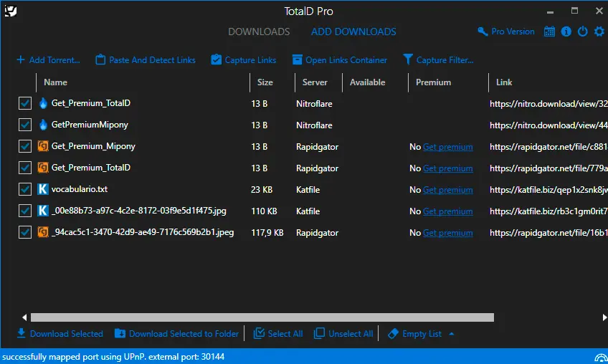Screen dimensions: 608x364
Task: Click Download Selected to Folder
Action: 177,333
